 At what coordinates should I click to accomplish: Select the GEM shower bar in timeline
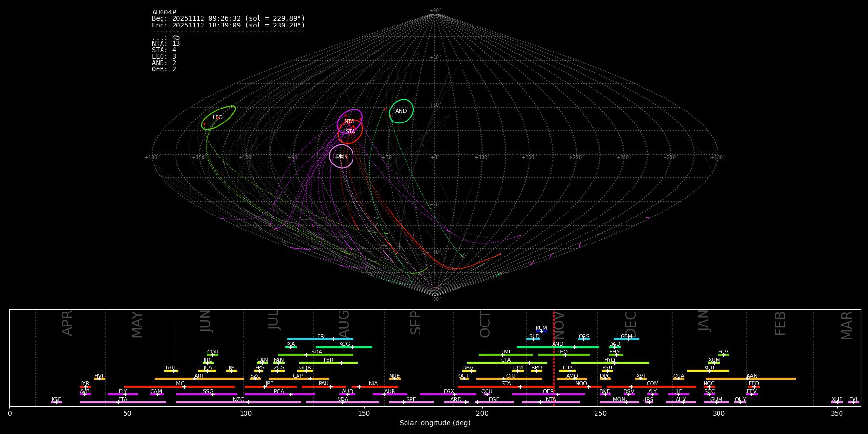tap(626, 339)
